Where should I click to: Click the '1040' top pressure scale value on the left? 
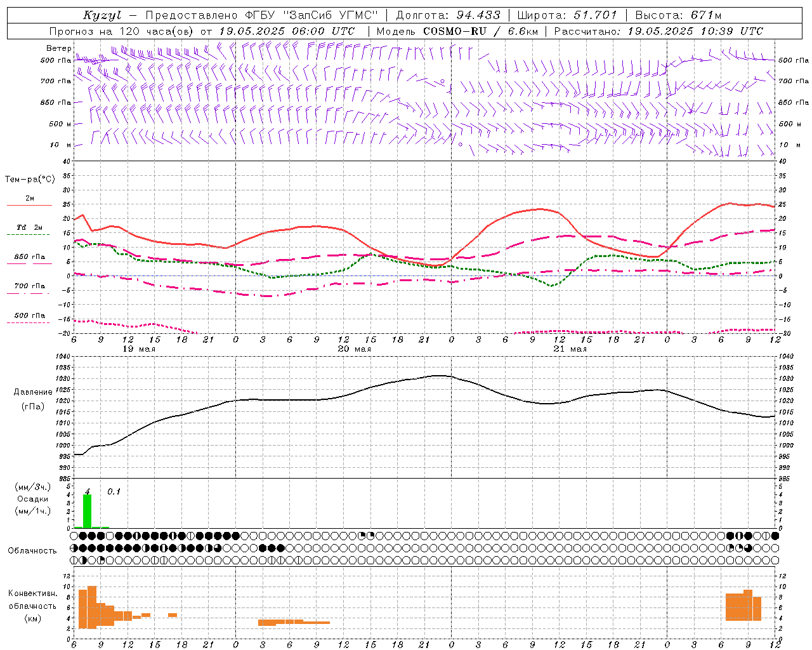[62, 357]
